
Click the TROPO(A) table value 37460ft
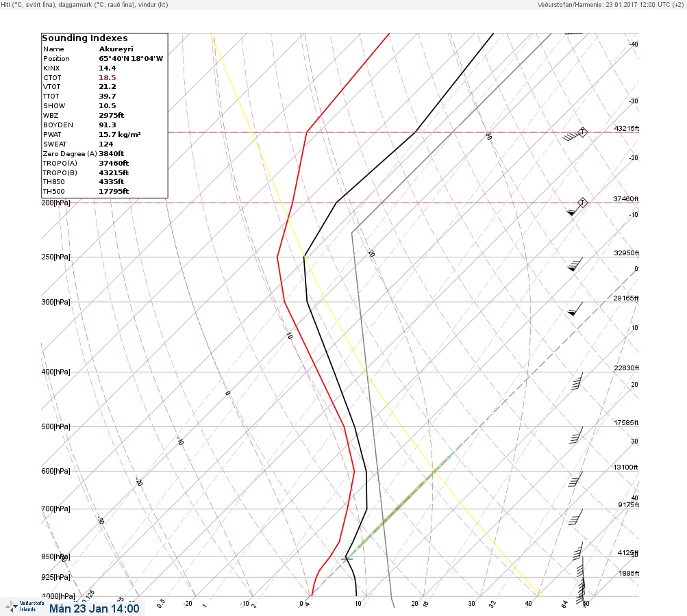[x=114, y=164]
